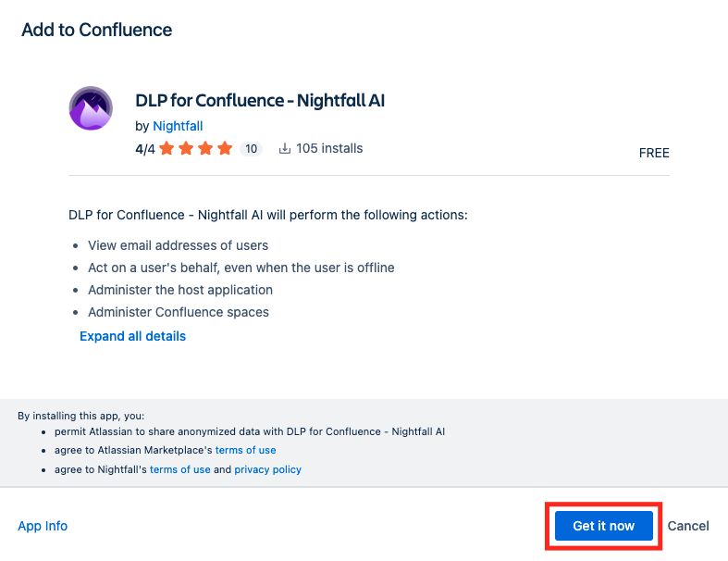Expand all details of app permissions
728x561 pixels.
132,336
